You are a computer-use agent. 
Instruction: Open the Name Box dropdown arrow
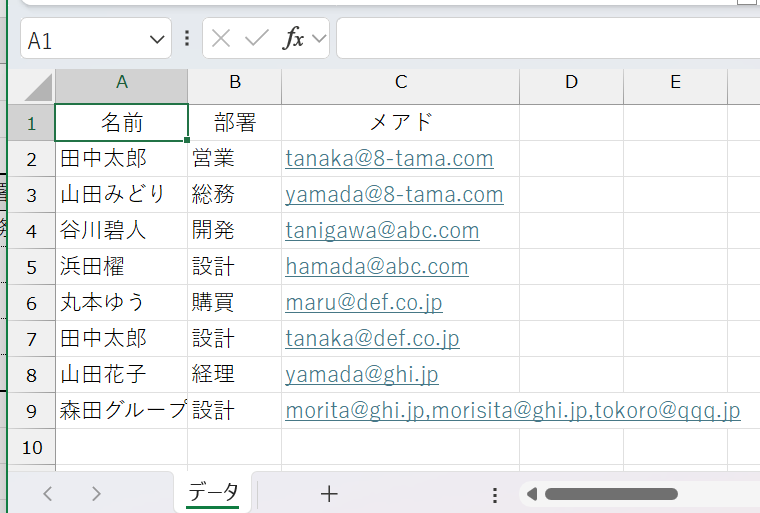coord(157,40)
